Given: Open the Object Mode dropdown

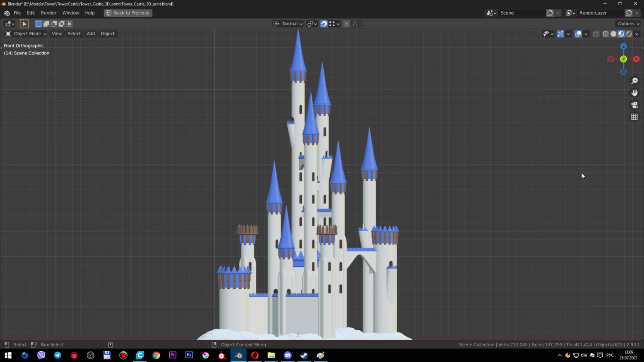Looking at the screenshot, I should [x=26, y=34].
